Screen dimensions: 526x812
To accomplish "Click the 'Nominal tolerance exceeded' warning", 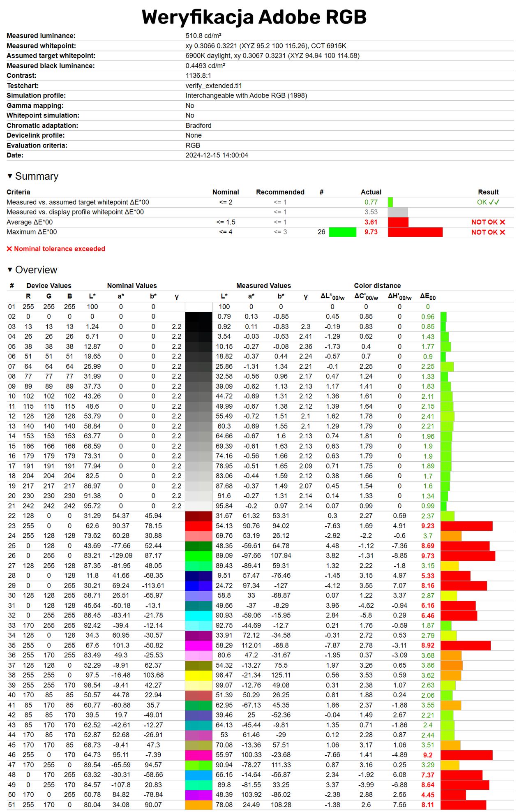I will pyautogui.click(x=56, y=249).
